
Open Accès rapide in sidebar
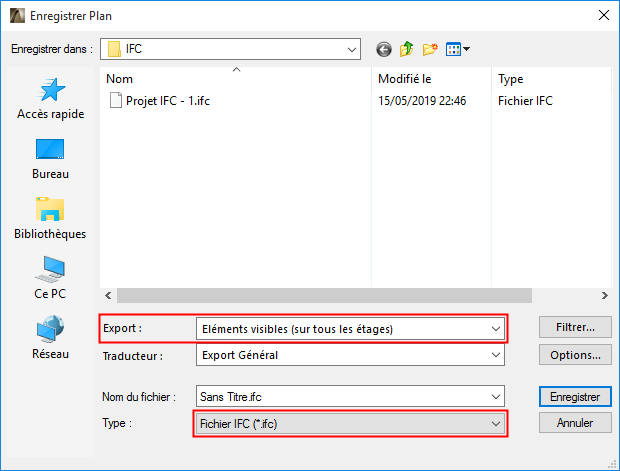pos(51,99)
